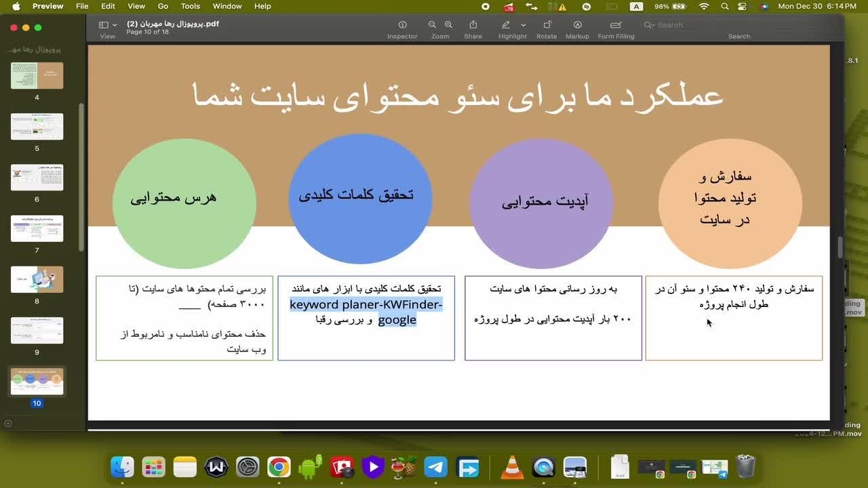Open the Inspector panel
868x488 pixels.
(x=402, y=25)
